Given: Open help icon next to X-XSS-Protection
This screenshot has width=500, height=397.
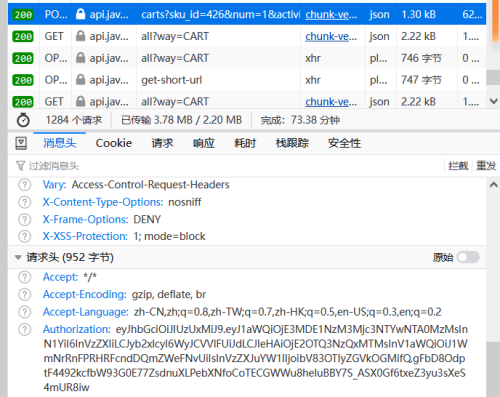Looking at the screenshot, I should coord(25,236).
